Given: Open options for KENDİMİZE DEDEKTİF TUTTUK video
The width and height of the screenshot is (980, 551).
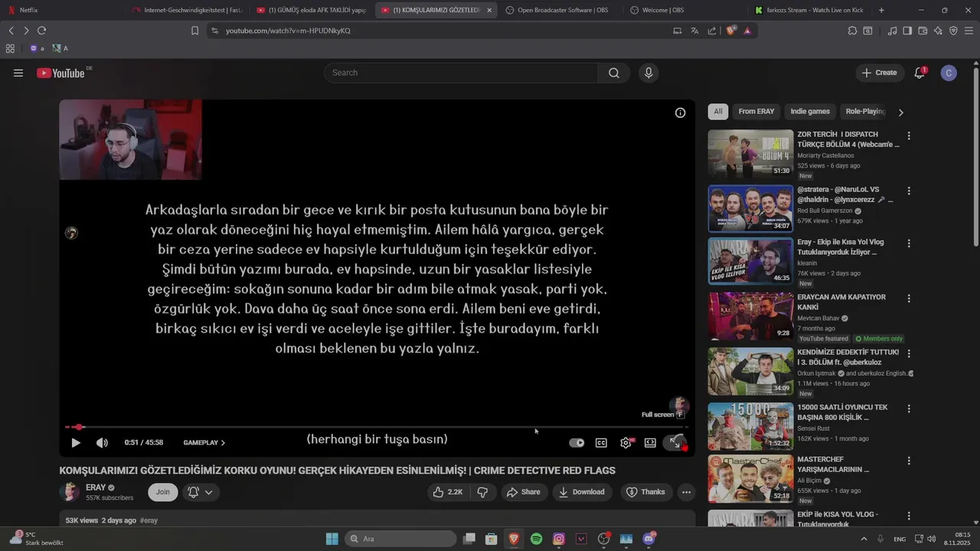Looking at the screenshot, I should (909, 354).
